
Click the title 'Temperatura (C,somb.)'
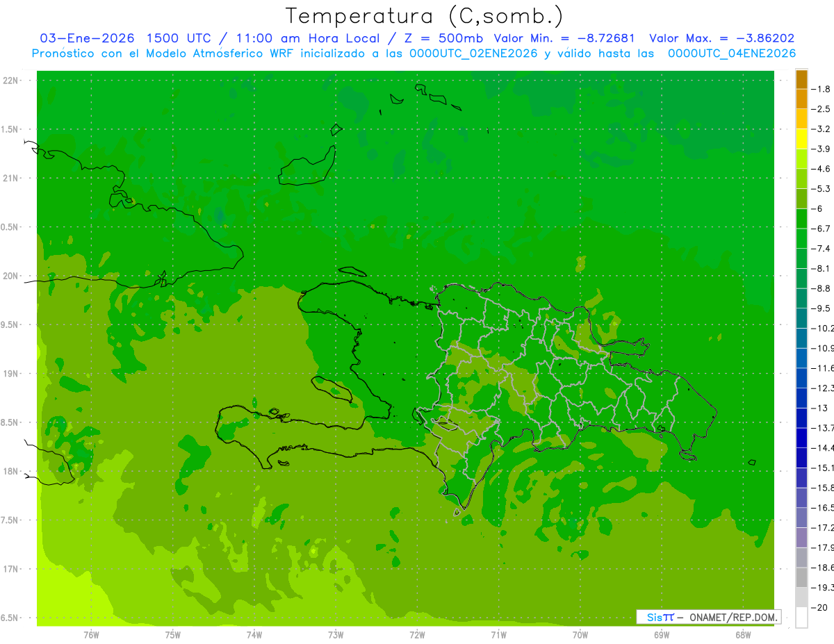[x=424, y=16]
